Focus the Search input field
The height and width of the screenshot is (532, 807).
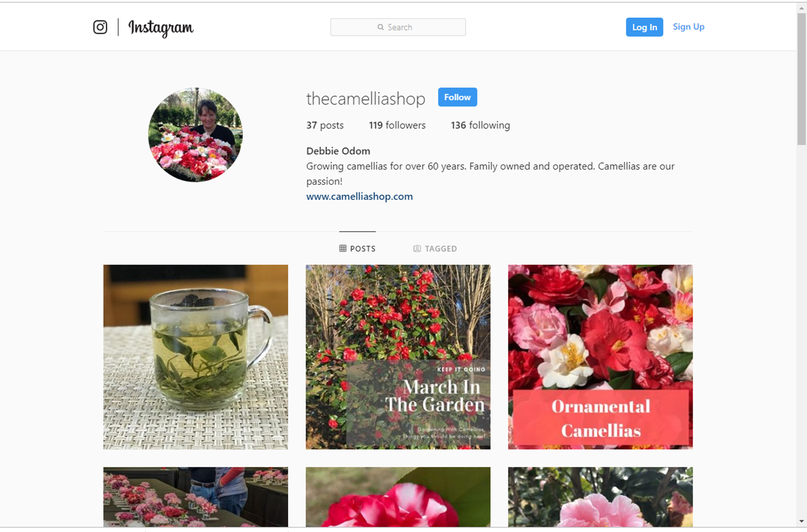coord(398,27)
